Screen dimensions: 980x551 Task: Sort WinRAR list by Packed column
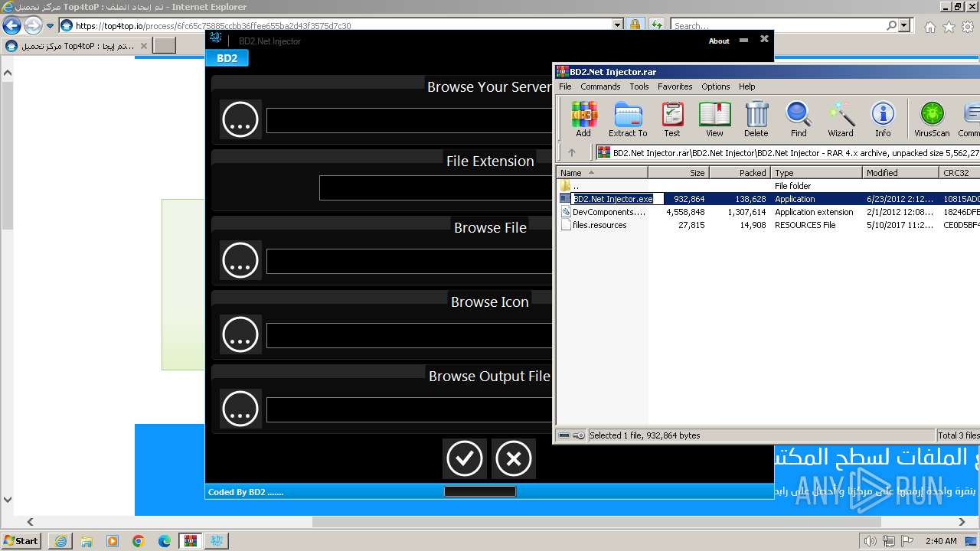[740, 173]
